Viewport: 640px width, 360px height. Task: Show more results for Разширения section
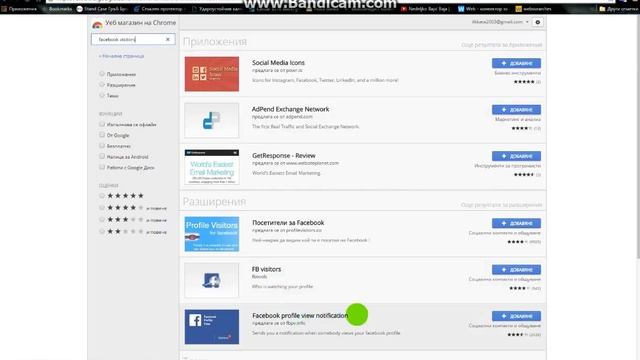click(x=502, y=205)
